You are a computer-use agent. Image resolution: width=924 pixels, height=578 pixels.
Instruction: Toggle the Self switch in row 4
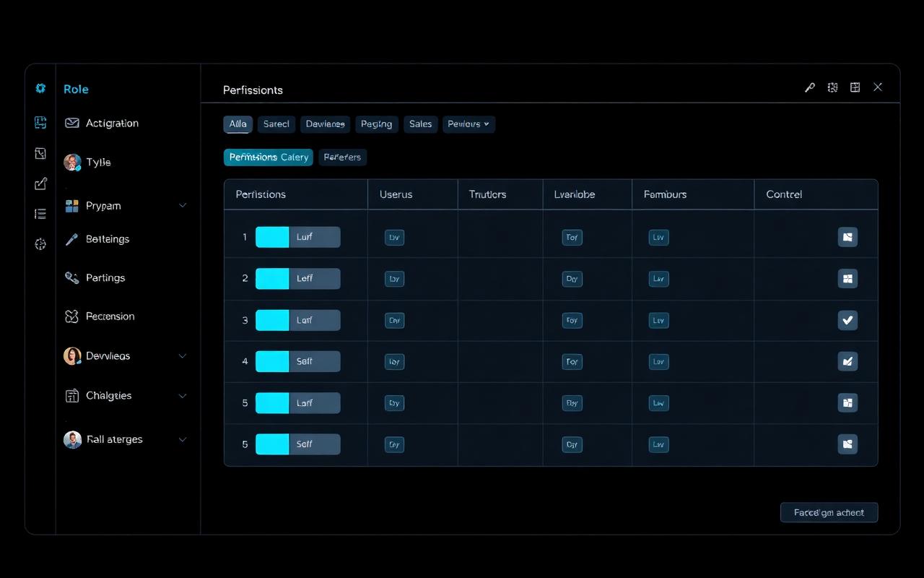point(297,361)
